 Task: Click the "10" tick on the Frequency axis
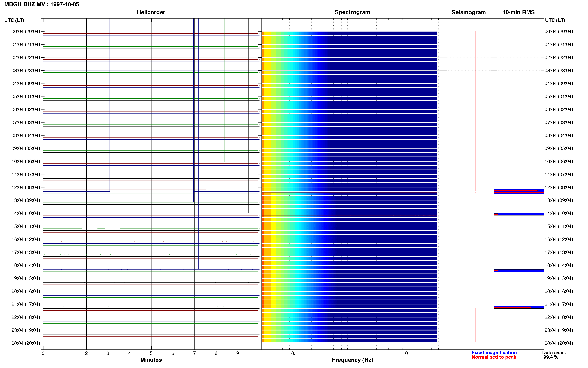[x=405, y=353]
